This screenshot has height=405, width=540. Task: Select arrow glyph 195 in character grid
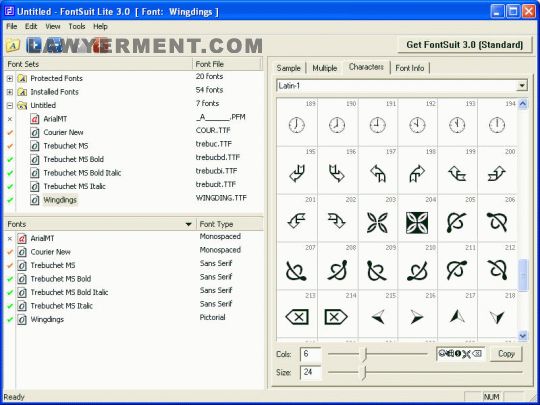(297, 173)
